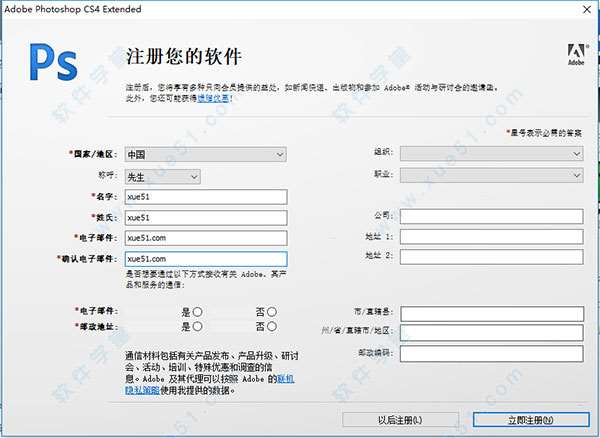Open the 赠送优惠 link
The width and height of the screenshot is (600, 438).
point(214,98)
